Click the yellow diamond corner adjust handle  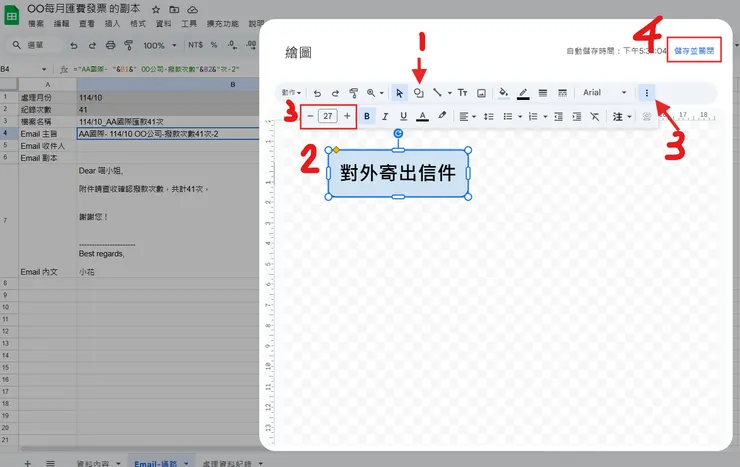336,150
